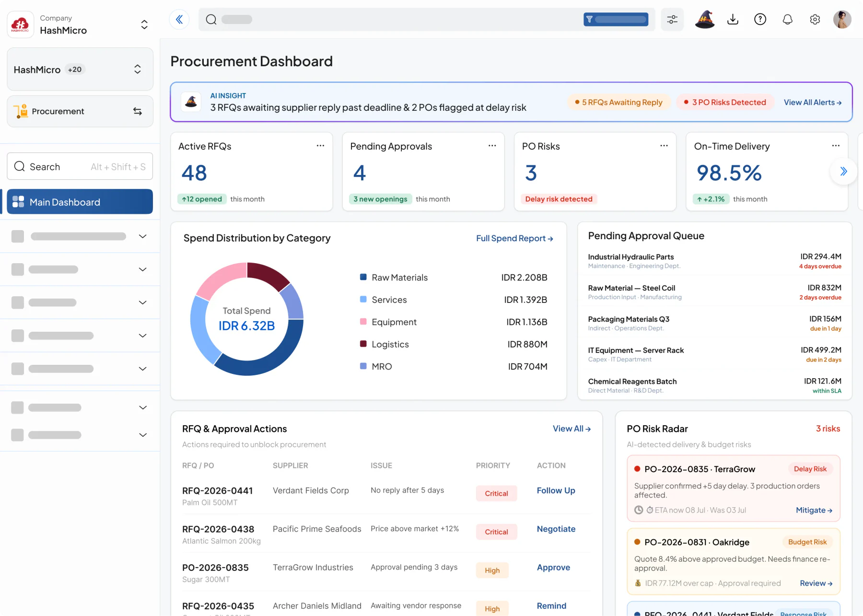863x616 pixels.
Task: Show next KPI cards with right chevrons
Action: pos(843,171)
